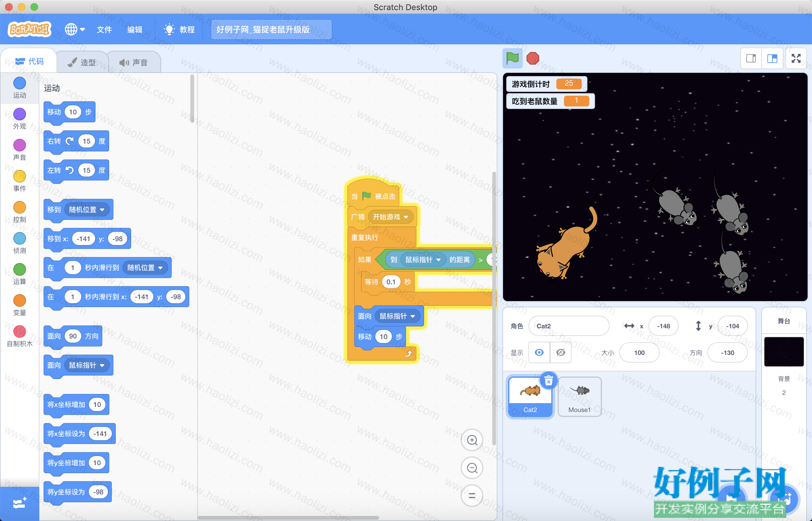Switch to the 声音 tab

(134, 62)
